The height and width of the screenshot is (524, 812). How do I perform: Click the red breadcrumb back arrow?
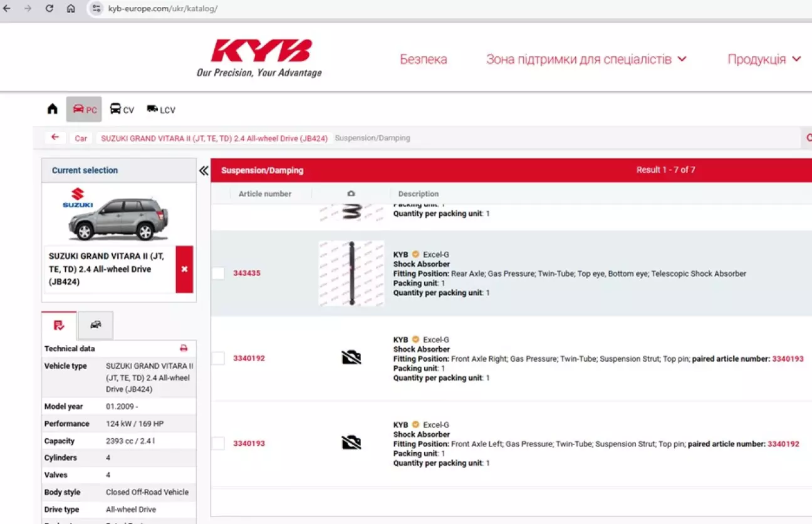[55, 137]
